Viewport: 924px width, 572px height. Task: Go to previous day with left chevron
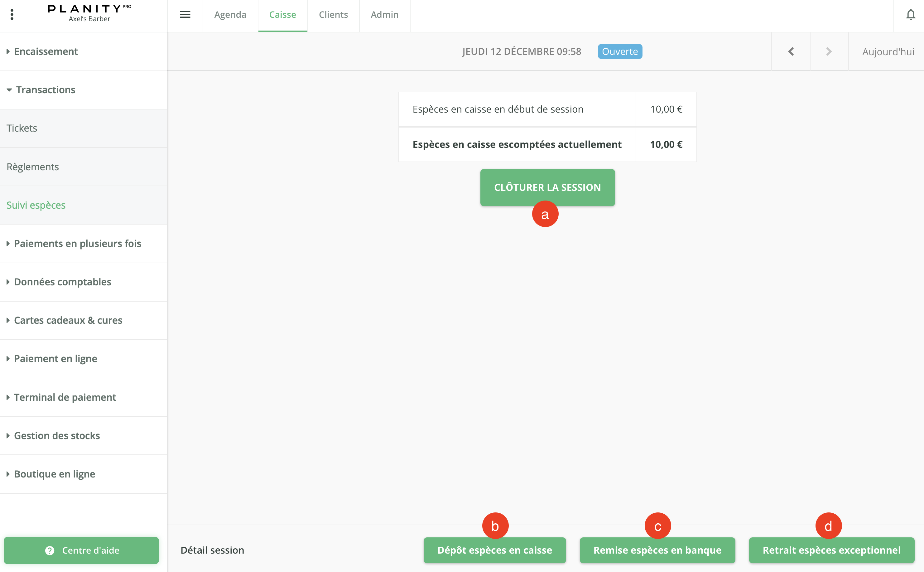click(x=791, y=51)
